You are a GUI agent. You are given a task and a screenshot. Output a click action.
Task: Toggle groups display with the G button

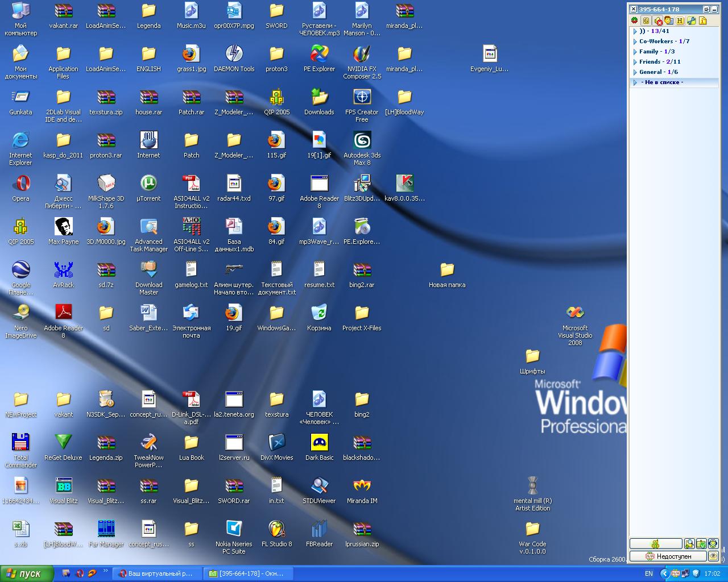coord(646,21)
